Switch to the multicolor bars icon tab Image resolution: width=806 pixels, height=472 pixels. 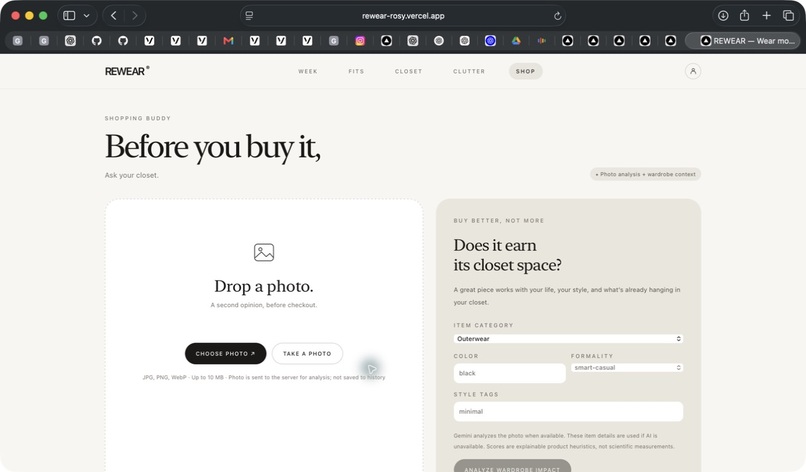[x=542, y=41]
